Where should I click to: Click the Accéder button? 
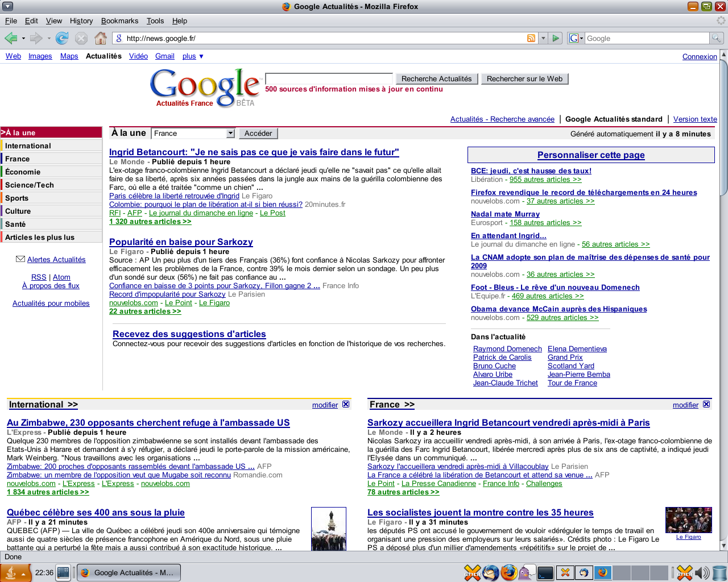258,133
